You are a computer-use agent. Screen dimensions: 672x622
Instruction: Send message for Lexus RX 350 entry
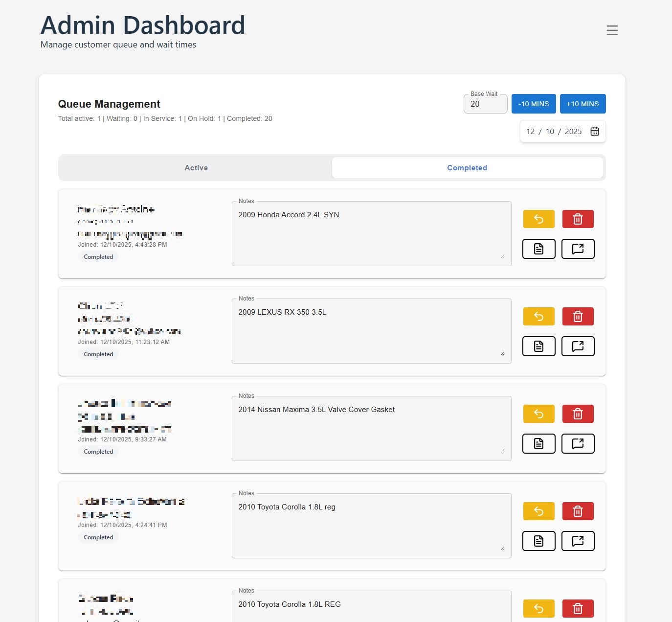point(578,346)
